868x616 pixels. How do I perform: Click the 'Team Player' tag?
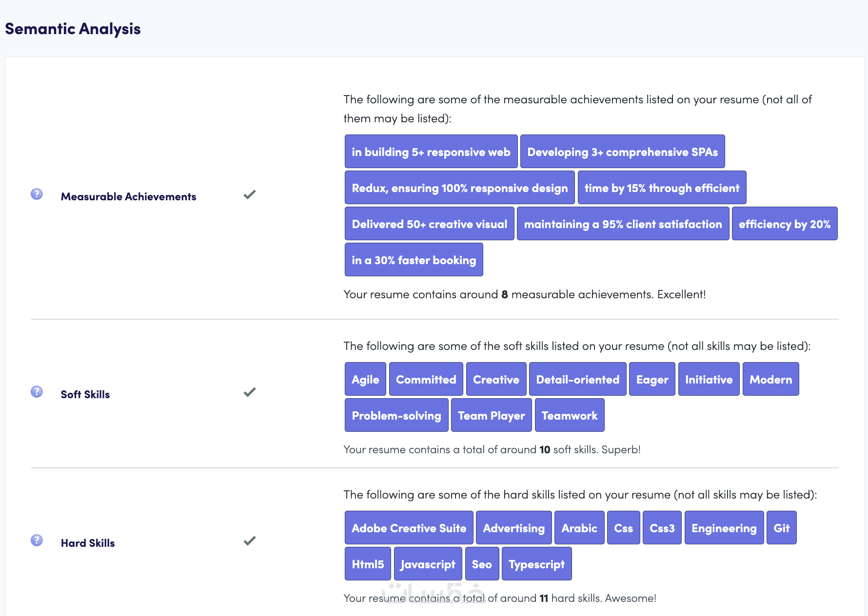click(x=491, y=415)
